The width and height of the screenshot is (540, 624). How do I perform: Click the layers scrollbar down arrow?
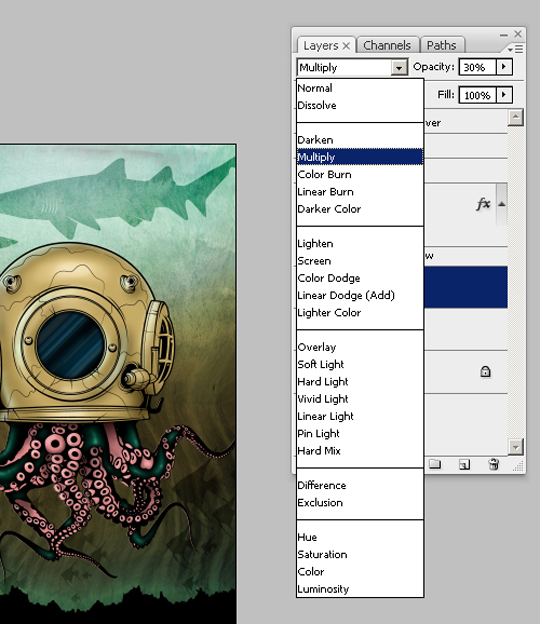coord(515,447)
